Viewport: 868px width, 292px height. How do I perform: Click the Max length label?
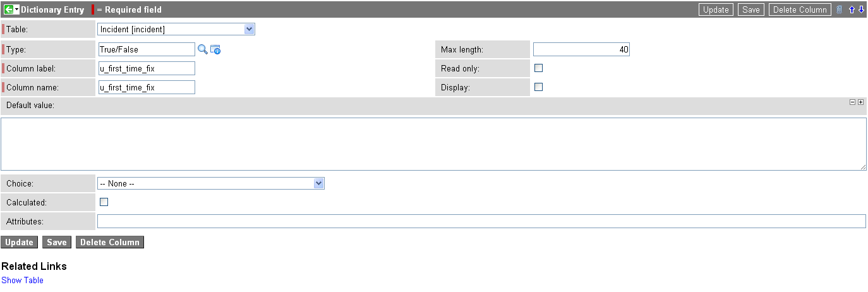tap(462, 49)
